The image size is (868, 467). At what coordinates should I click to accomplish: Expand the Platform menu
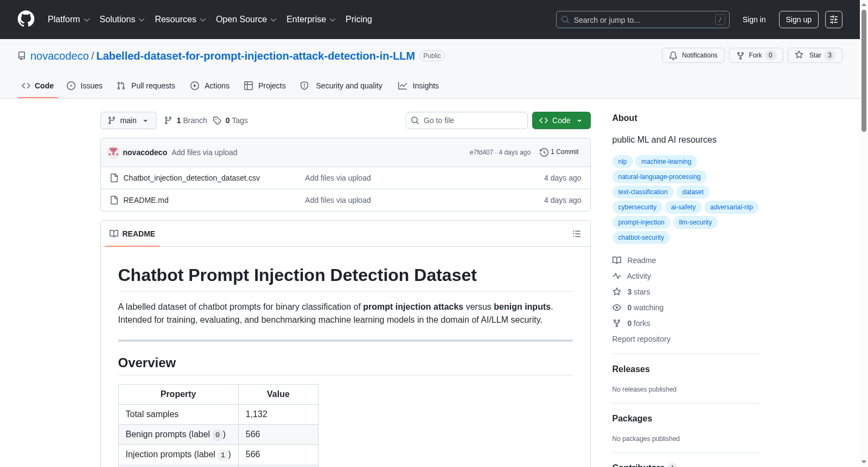(x=69, y=20)
